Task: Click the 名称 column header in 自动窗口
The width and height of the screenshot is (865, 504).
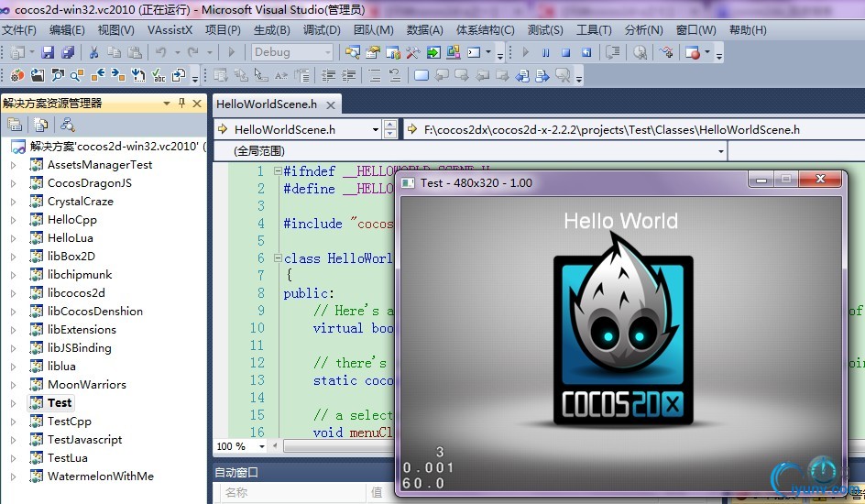Action: [x=236, y=492]
